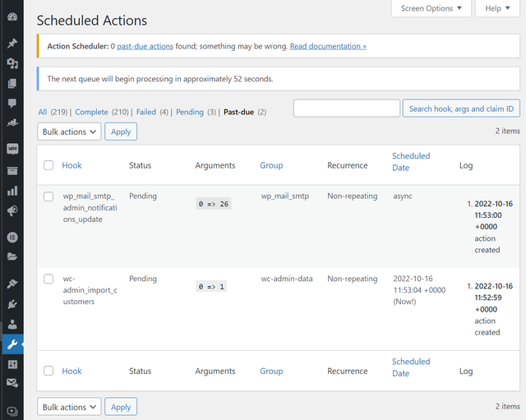
Task: Select the Past-due filter
Action: click(239, 112)
